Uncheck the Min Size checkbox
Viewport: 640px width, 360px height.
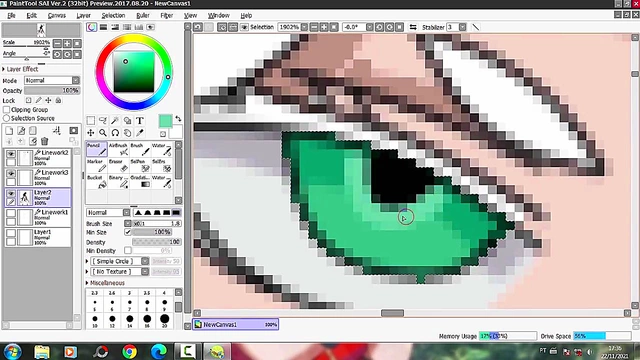[128, 232]
